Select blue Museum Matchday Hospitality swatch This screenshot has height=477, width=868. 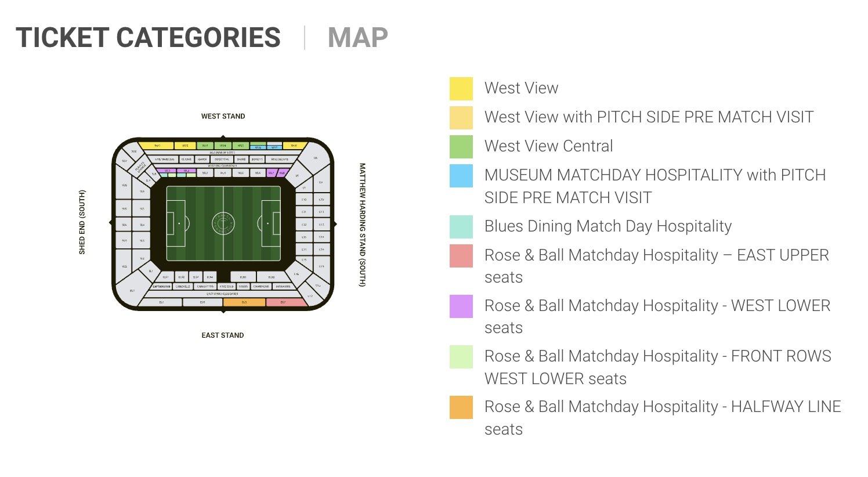[x=461, y=175]
